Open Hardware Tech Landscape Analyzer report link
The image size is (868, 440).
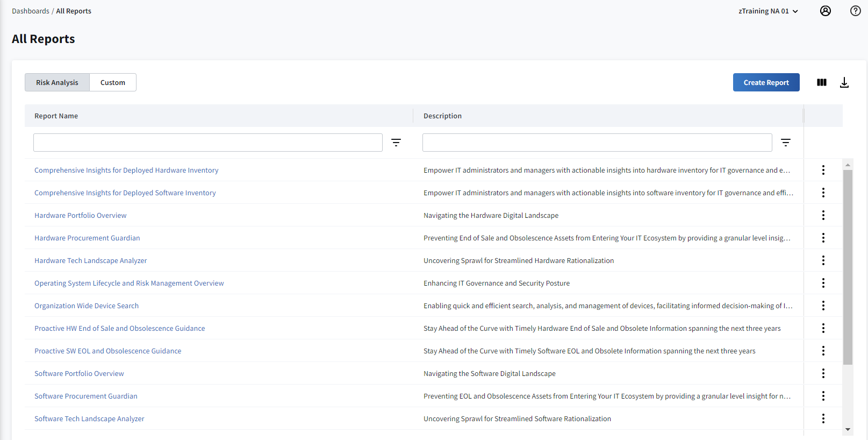[x=91, y=260]
